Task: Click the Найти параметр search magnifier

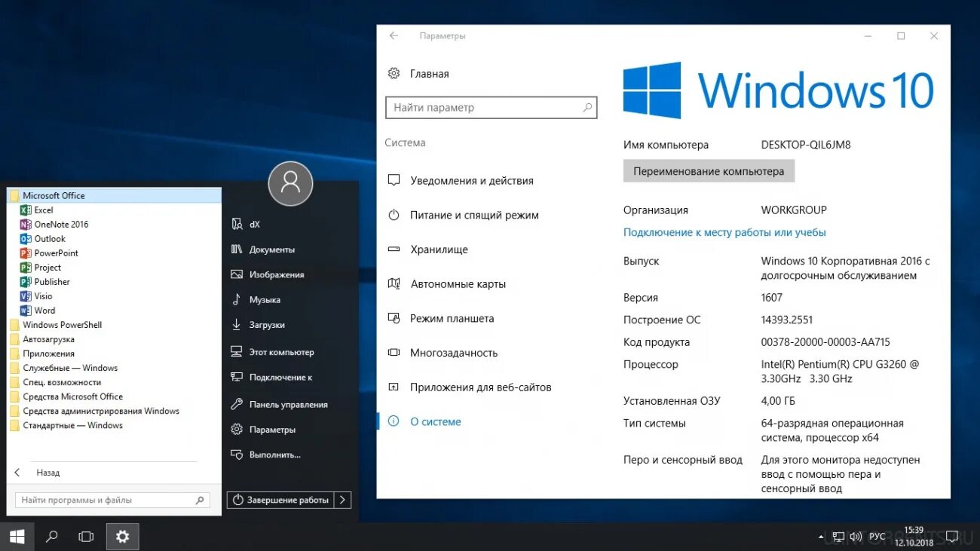Action: click(x=587, y=108)
